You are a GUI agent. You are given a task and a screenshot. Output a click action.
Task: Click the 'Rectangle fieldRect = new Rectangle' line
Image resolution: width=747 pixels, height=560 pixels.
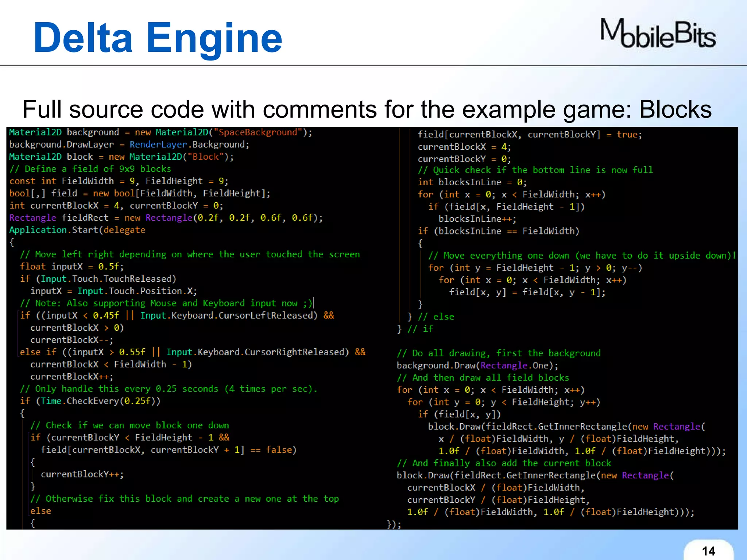pyautogui.click(x=166, y=218)
